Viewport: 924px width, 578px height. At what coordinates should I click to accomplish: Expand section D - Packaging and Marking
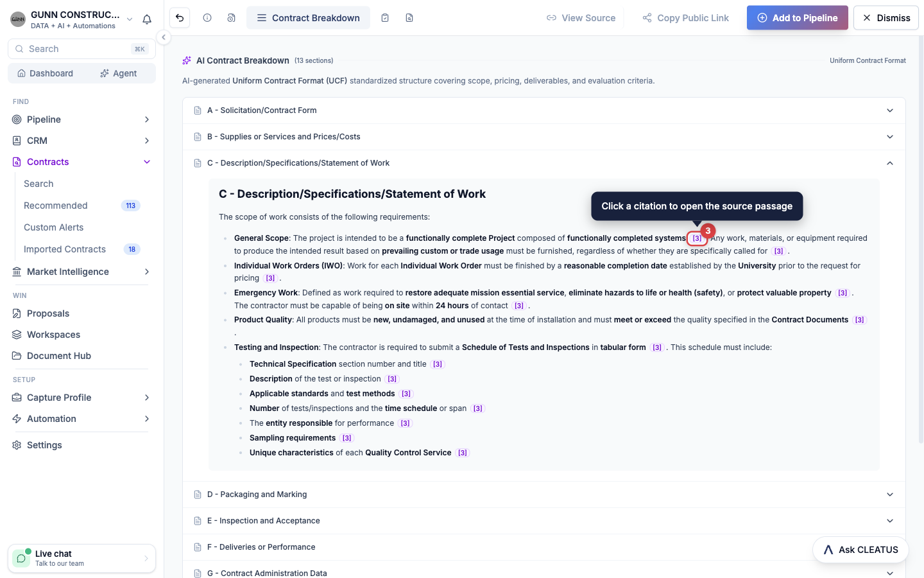coord(543,495)
